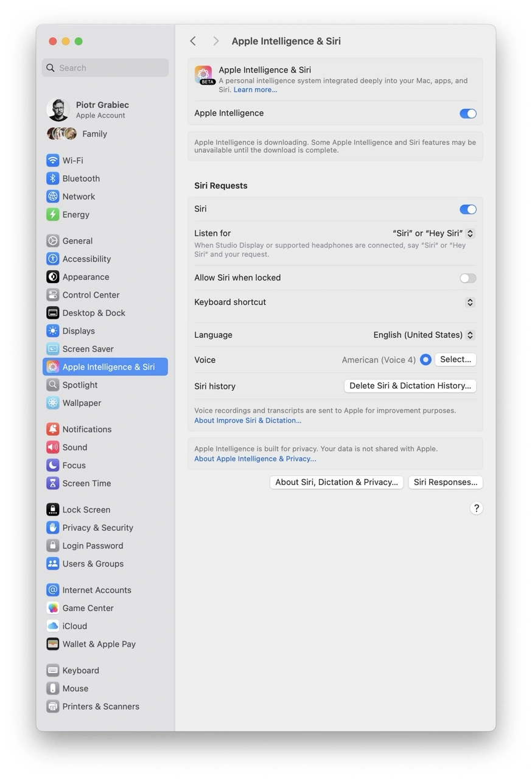Select the iCloud cloud icon
532x779 pixels.
[x=53, y=626]
